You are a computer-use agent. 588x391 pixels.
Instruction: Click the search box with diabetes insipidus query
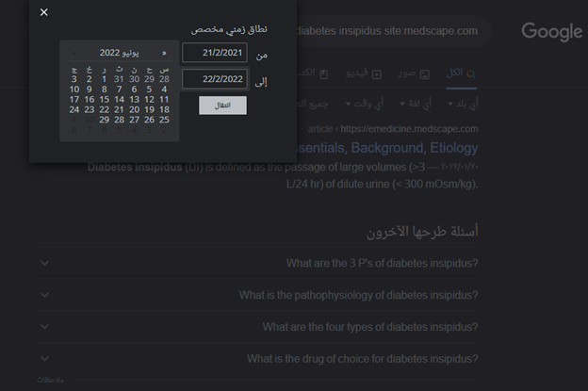point(386,31)
